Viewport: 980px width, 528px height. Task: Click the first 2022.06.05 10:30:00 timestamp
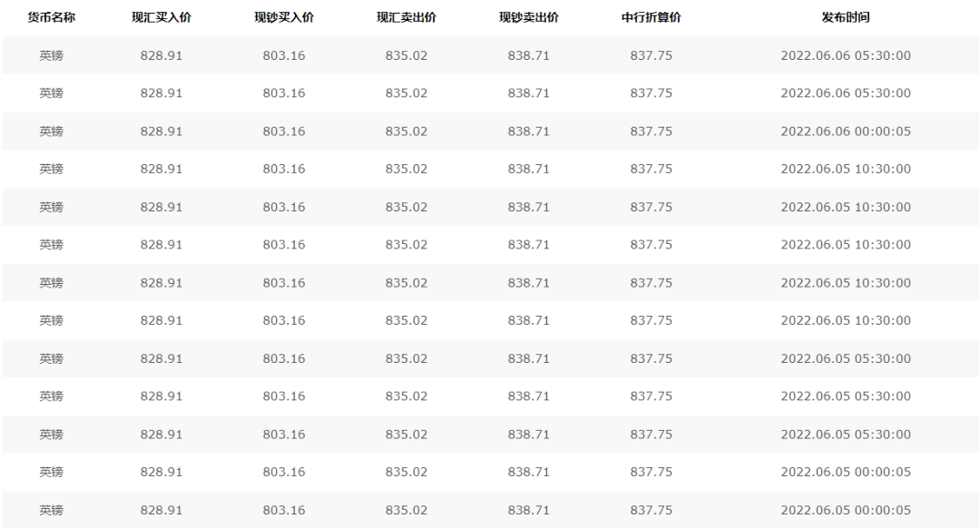[846, 169]
